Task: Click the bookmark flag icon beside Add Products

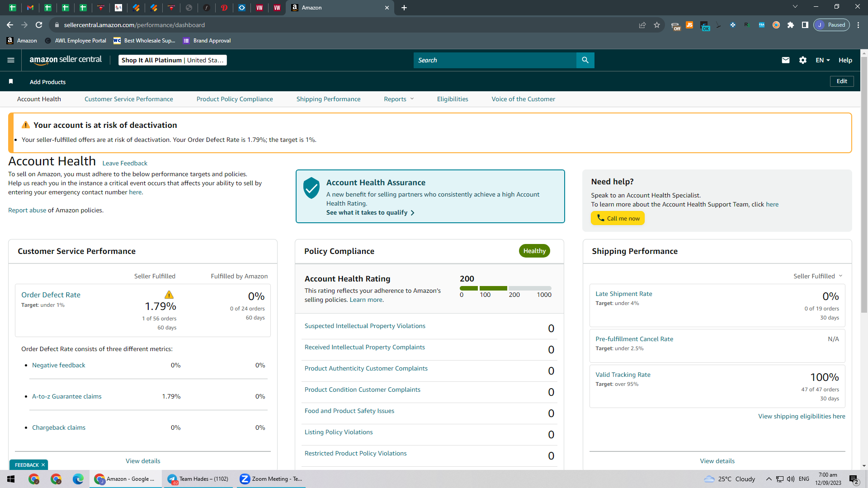Action: pos(11,81)
